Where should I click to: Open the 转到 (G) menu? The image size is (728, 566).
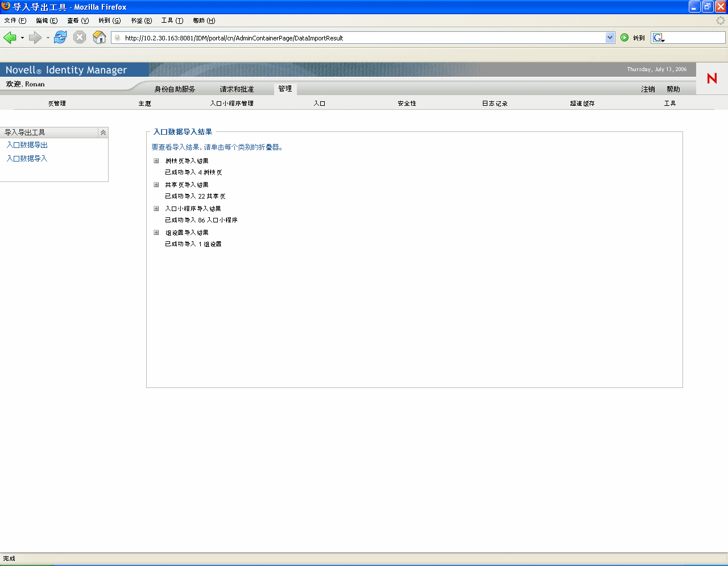[x=110, y=20]
